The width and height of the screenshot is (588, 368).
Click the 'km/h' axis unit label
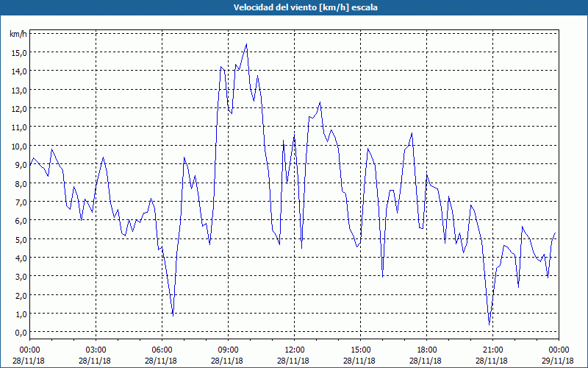(18, 34)
